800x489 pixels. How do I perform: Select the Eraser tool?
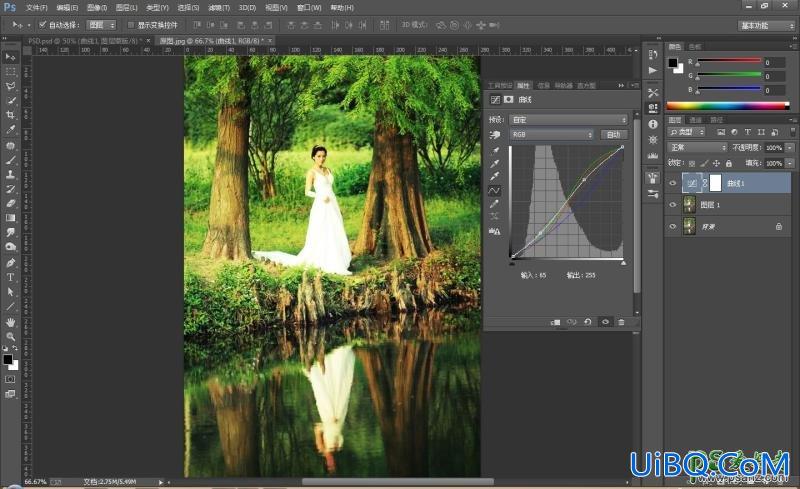[10, 203]
